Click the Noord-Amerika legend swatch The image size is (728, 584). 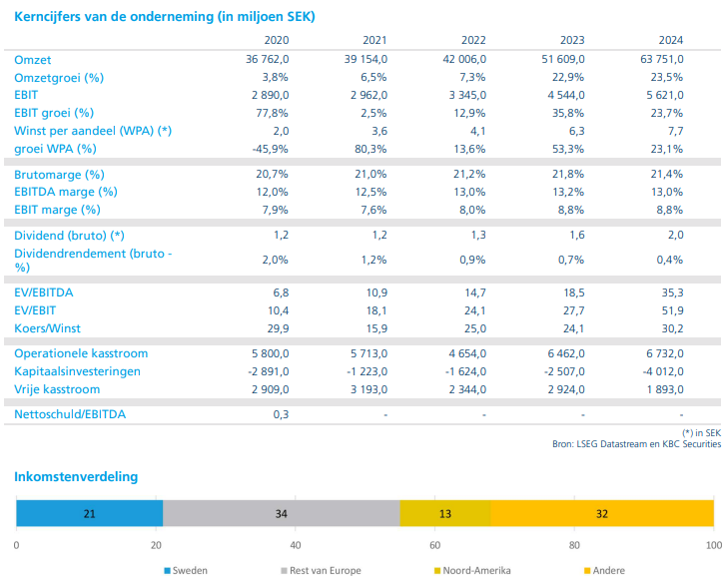[434, 571]
